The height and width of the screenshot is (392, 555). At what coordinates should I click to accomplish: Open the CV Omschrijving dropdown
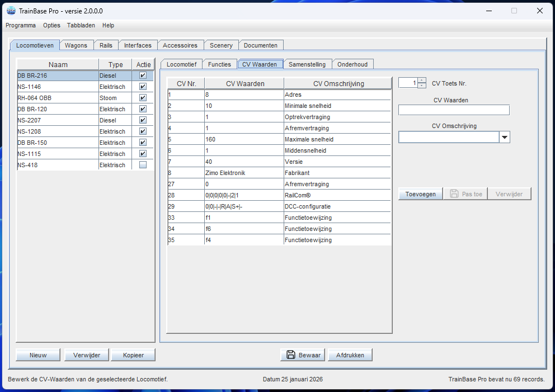(504, 137)
